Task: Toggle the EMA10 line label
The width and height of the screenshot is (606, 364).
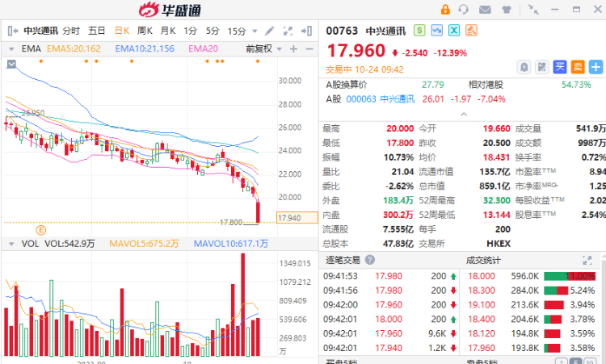Action: pyautogui.click(x=145, y=48)
